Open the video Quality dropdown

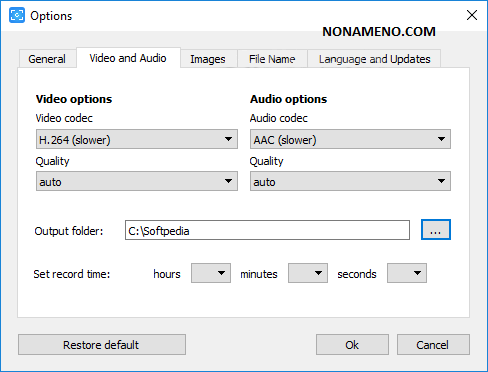[137, 181]
